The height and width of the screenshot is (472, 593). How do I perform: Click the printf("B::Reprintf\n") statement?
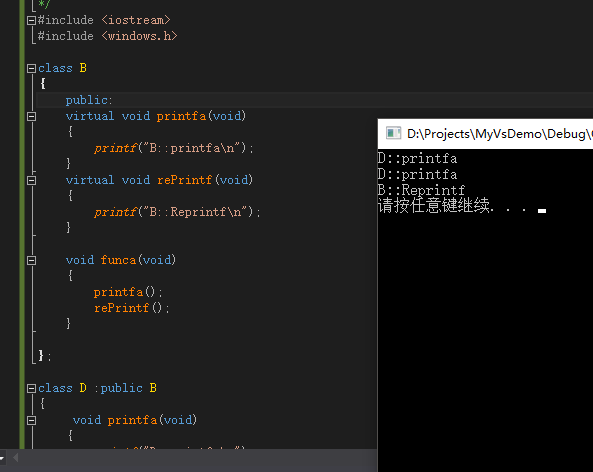coord(177,212)
